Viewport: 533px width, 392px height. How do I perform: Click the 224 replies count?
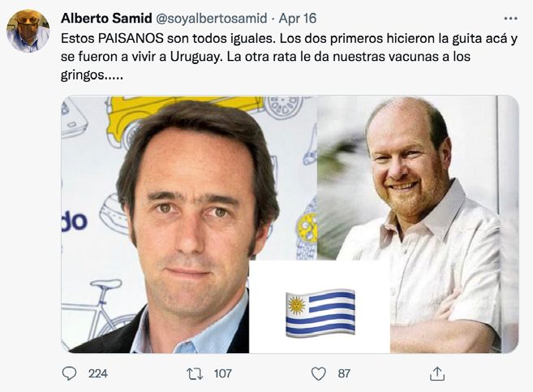point(98,373)
